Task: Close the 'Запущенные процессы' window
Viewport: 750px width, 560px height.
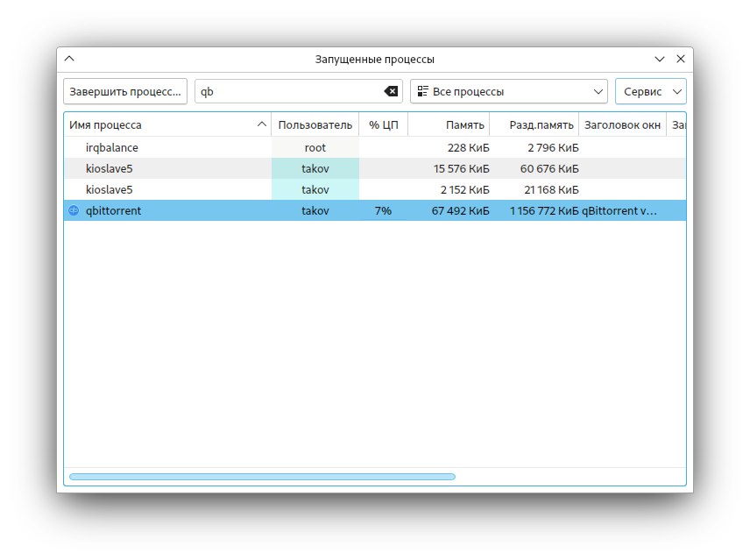Action: (681, 59)
